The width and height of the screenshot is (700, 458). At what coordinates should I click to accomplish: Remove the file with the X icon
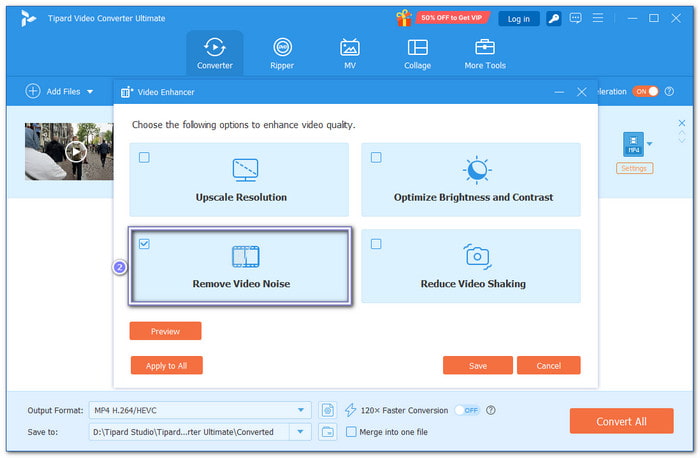click(x=681, y=123)
